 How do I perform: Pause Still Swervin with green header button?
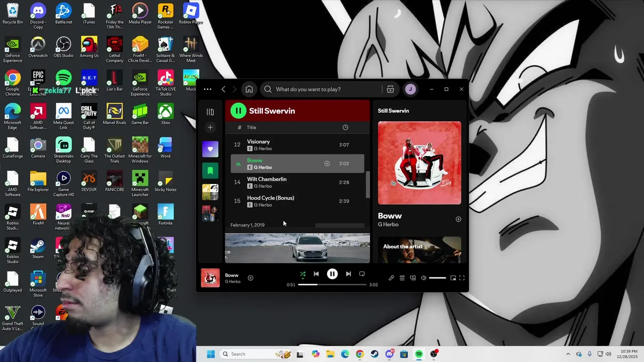pyautogui.click(x=238, y=111)
